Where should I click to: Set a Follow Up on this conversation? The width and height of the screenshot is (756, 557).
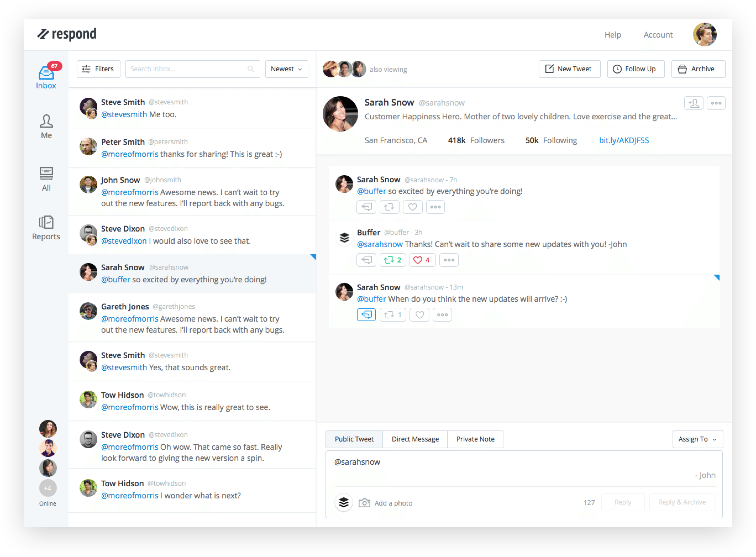[635, 69]
